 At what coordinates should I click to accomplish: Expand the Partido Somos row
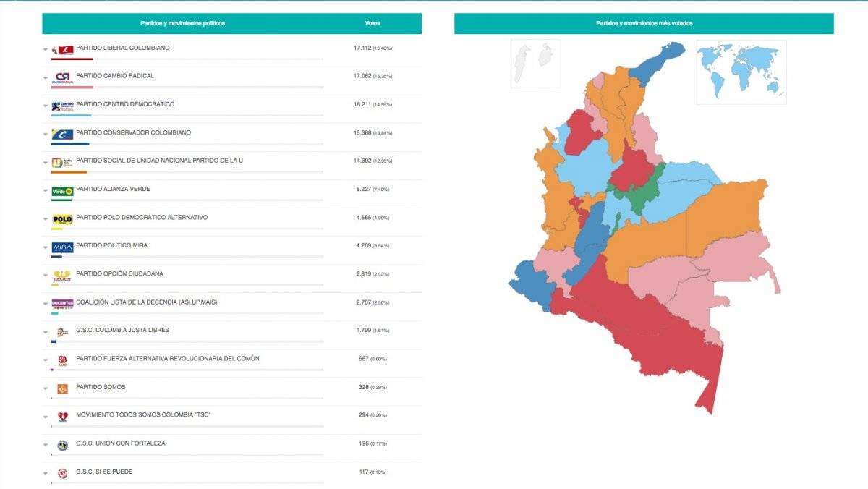tap(45, 389)
